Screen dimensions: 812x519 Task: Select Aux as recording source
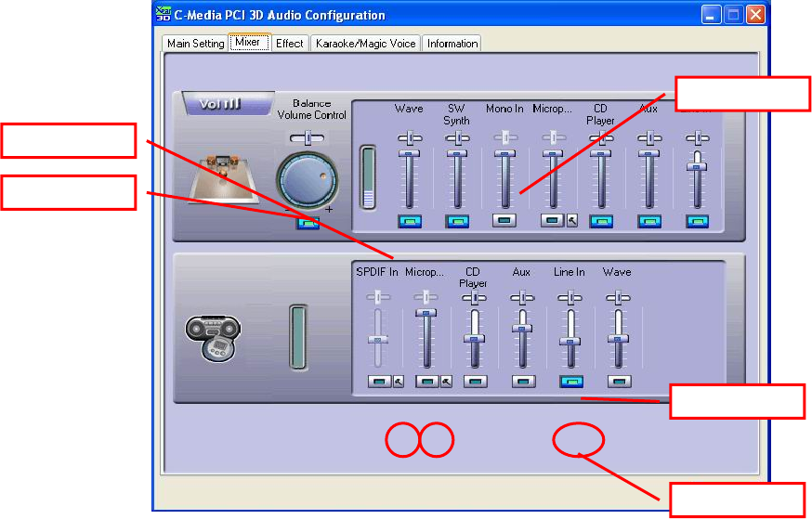click(523, 382)
